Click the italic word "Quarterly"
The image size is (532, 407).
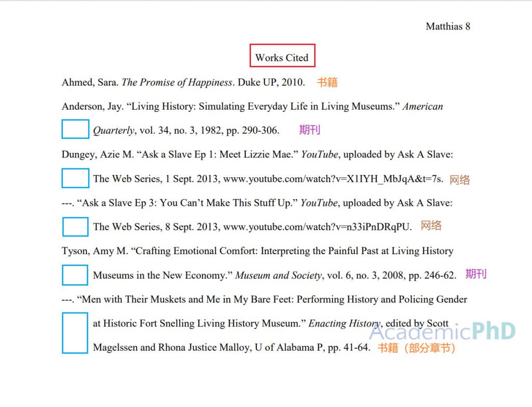[x=114, y=130]
